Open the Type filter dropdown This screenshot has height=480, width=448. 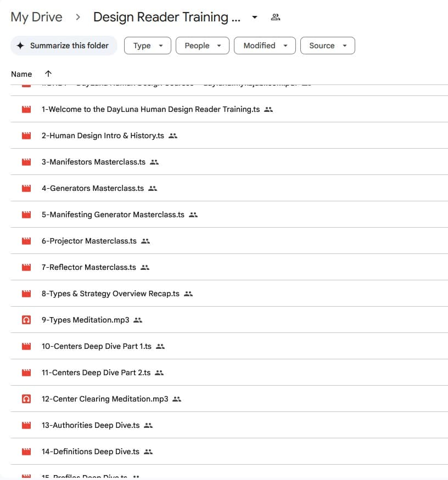(148, 46)
